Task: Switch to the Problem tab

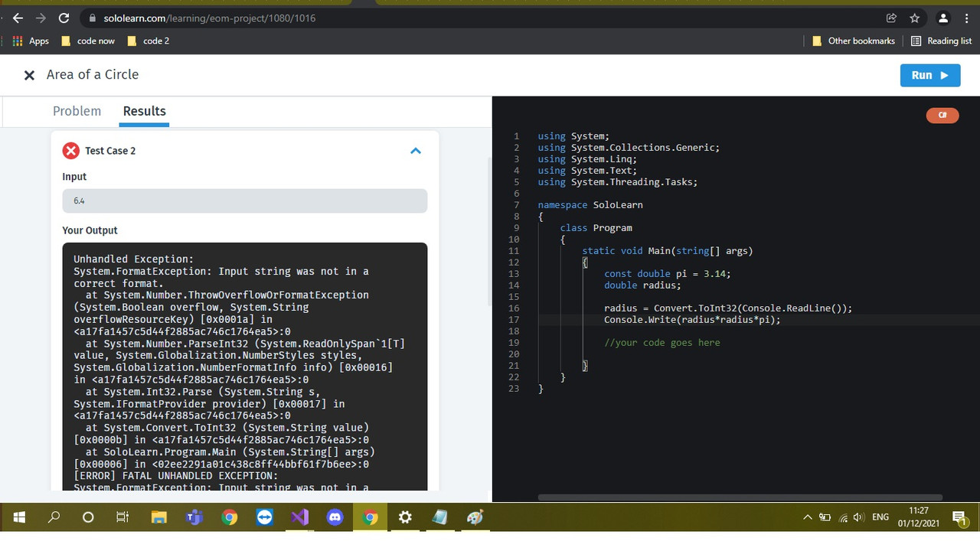Action: click(77, 111)
